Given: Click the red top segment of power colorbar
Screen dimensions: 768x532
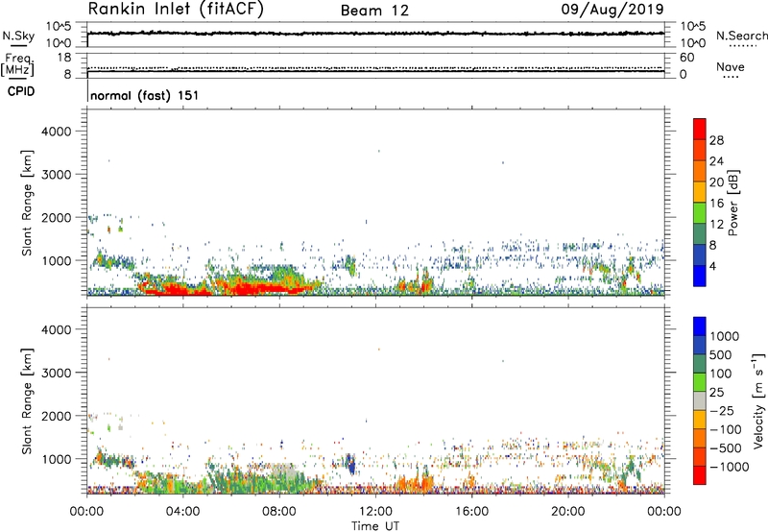Looking at the screenshot, I should [x=700, y=130].
